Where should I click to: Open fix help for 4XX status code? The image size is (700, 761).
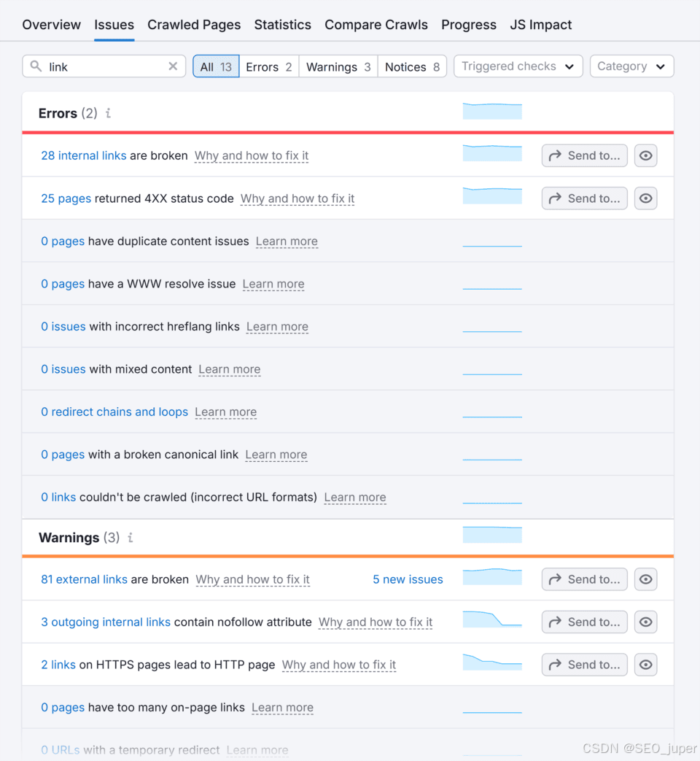coord(297,198)
